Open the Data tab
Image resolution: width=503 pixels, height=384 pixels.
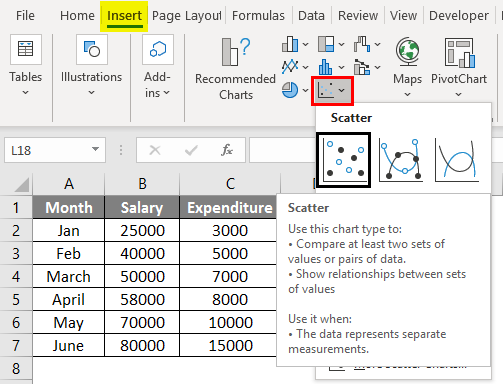pos(311,16)
